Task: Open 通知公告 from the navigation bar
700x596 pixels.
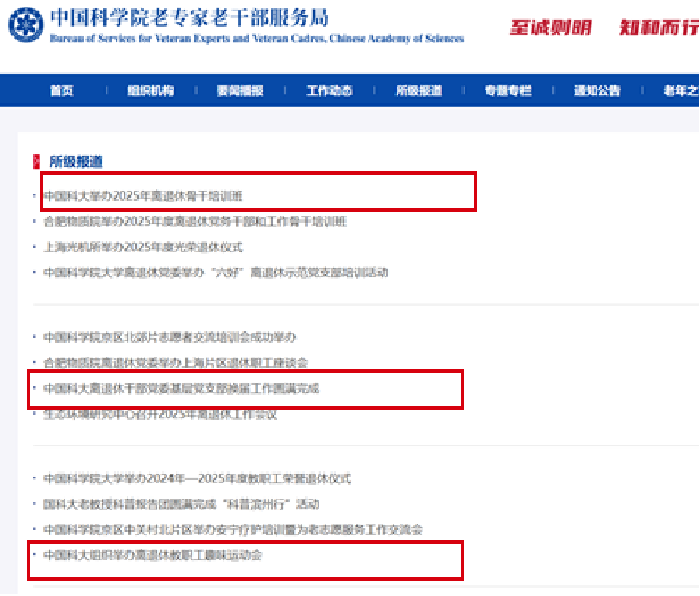Action: pyautogui.click(x=597, y=90)
